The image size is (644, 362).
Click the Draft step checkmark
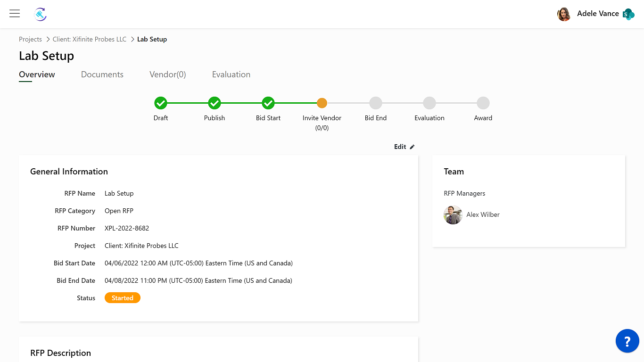click(x=161, y=103)
